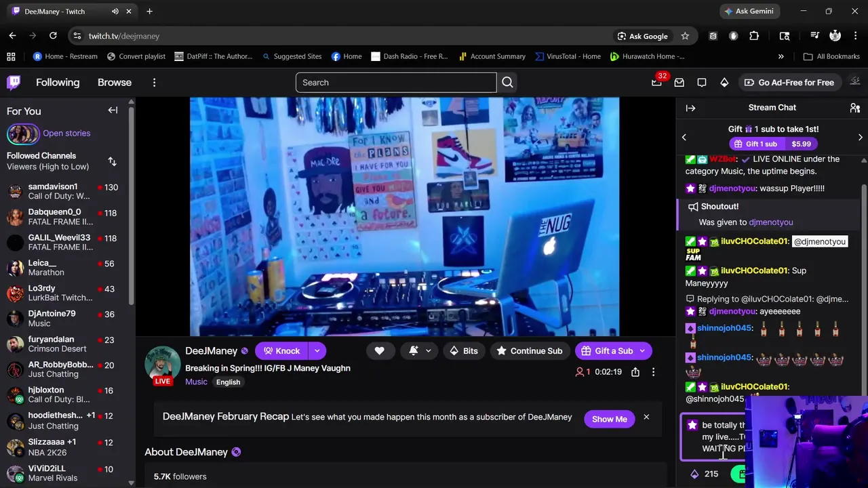
Task: Click Gift 1 sub $5.99 button
Action: [x=773, y=144]
